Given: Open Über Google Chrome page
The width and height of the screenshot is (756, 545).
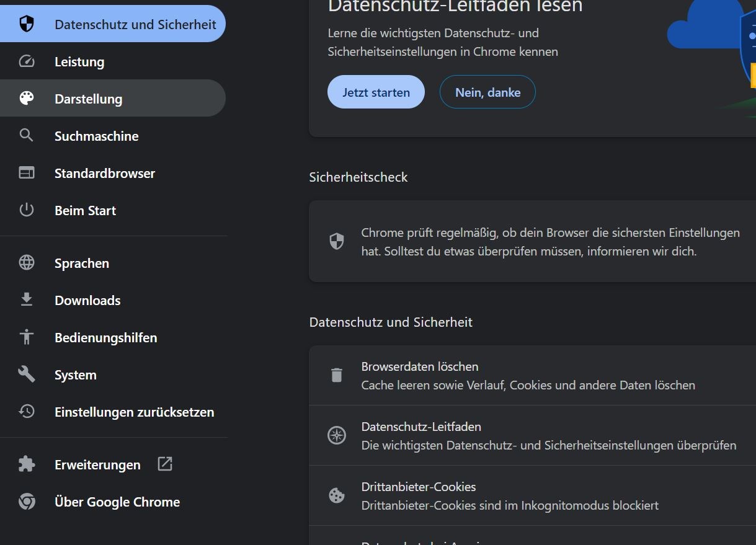Looking at the screenshot, I should point(113,502).
